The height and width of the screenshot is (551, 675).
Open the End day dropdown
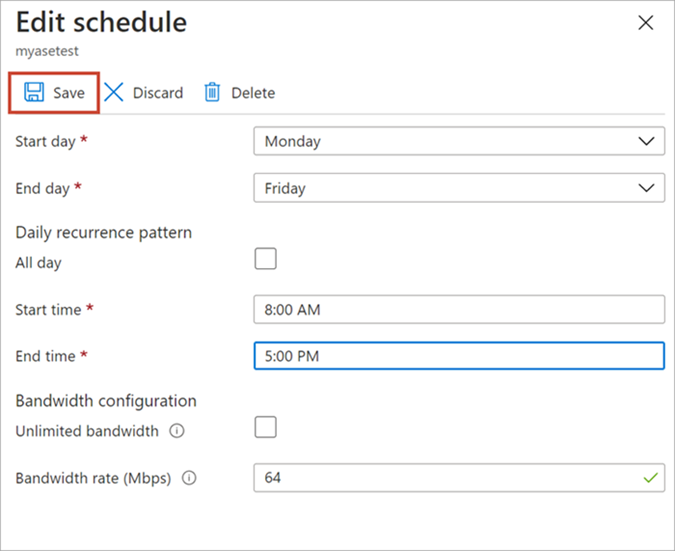[459, 188]
